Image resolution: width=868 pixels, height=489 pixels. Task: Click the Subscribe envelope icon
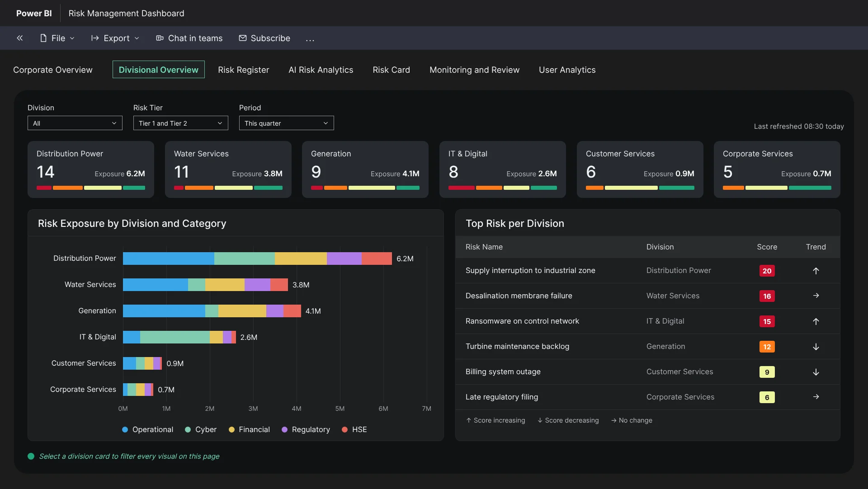coord(243,38)
